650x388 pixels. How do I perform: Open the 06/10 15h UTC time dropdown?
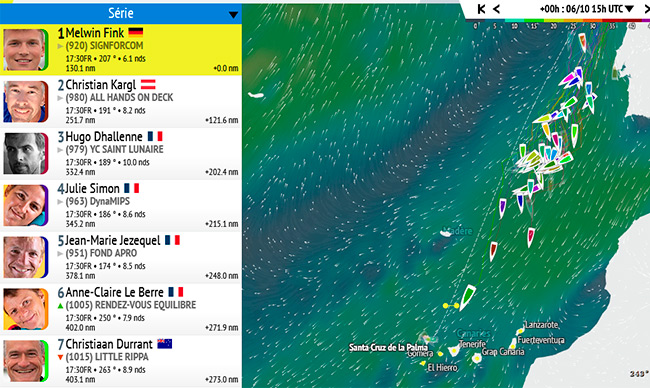587,9
